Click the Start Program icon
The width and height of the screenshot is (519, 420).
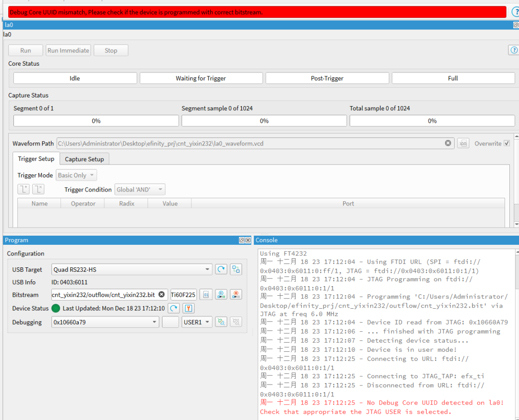pyautogui.click(x=221, y=294)
